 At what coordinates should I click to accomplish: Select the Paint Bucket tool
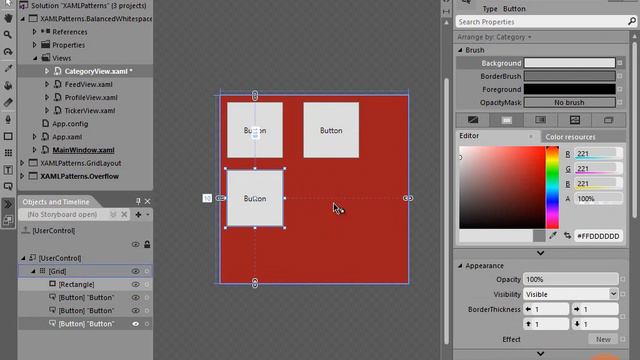[8, 85]
